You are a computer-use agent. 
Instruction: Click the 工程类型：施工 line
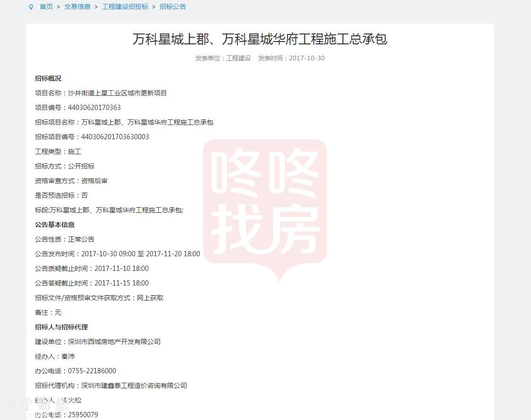[x=58, y=152]
